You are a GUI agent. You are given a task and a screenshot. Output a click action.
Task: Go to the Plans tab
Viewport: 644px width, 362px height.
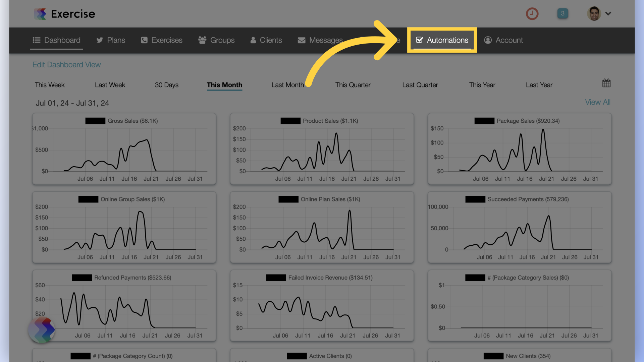coord(111,40)
